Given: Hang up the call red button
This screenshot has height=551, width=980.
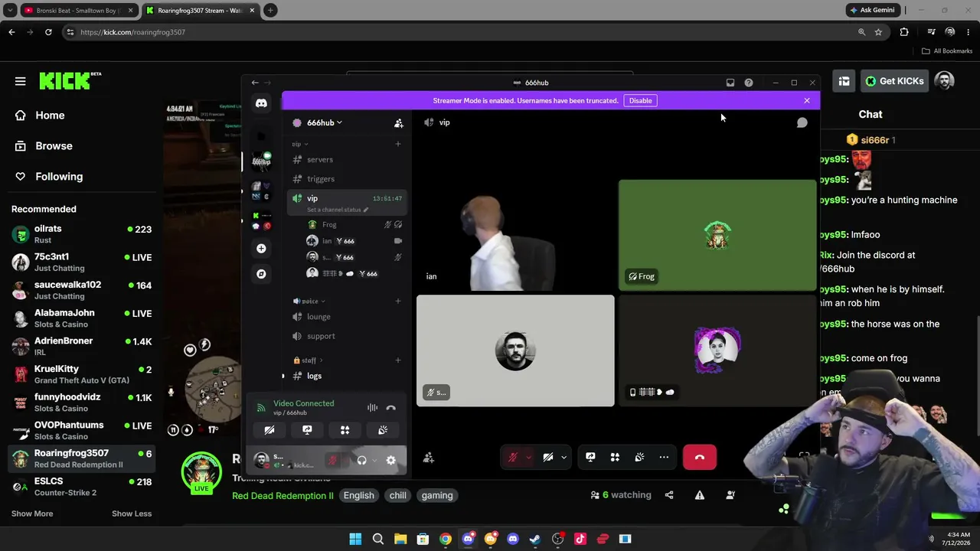Looking at the screenshot, I should coord(699,457).
